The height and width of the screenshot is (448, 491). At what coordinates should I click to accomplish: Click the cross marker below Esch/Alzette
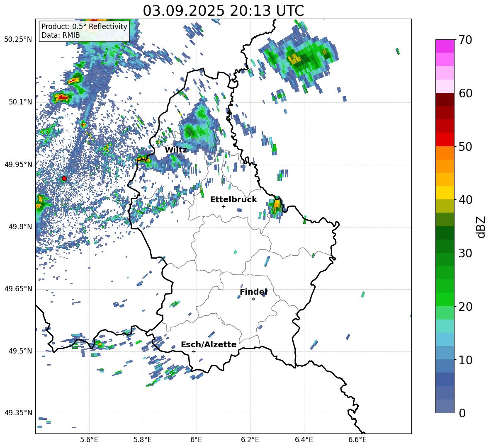click(194, 351)
